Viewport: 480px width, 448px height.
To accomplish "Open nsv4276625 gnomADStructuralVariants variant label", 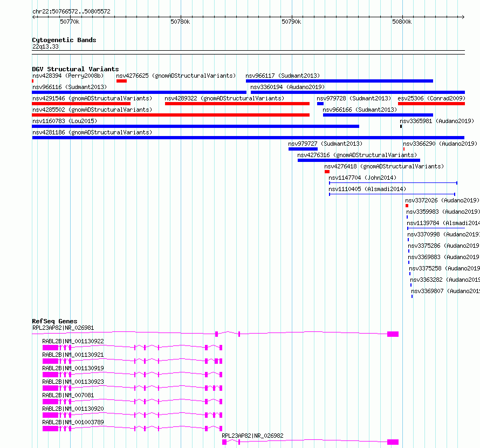I will [176, 76].
